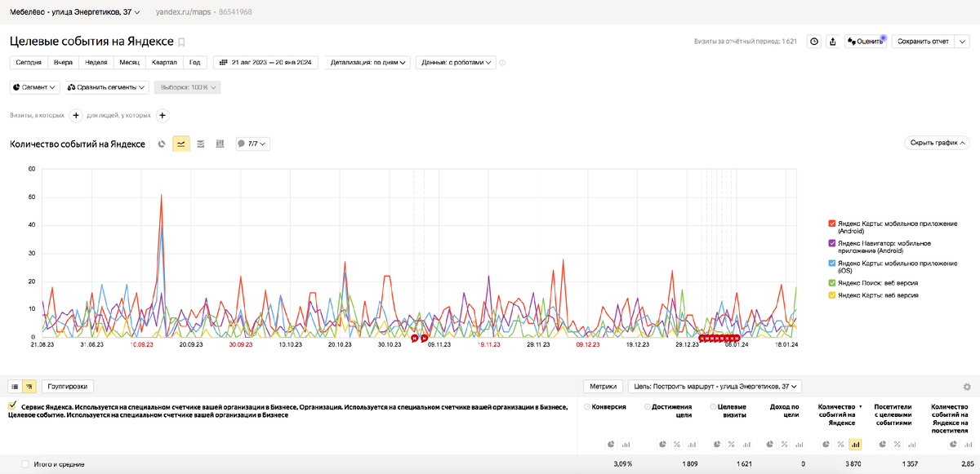980x474 pixels.
Task: Open the column chart view for the graph
Action: [220, 144]
